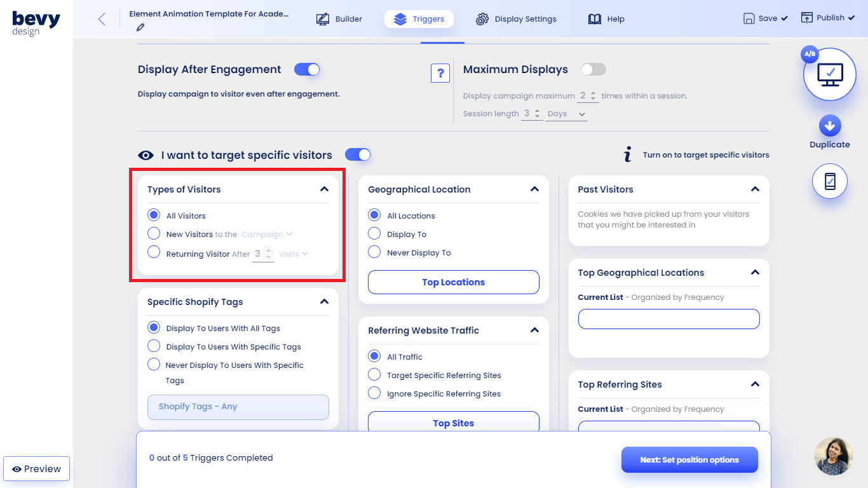Enable the Maximum Displays toggle

[x=593, y=69]
